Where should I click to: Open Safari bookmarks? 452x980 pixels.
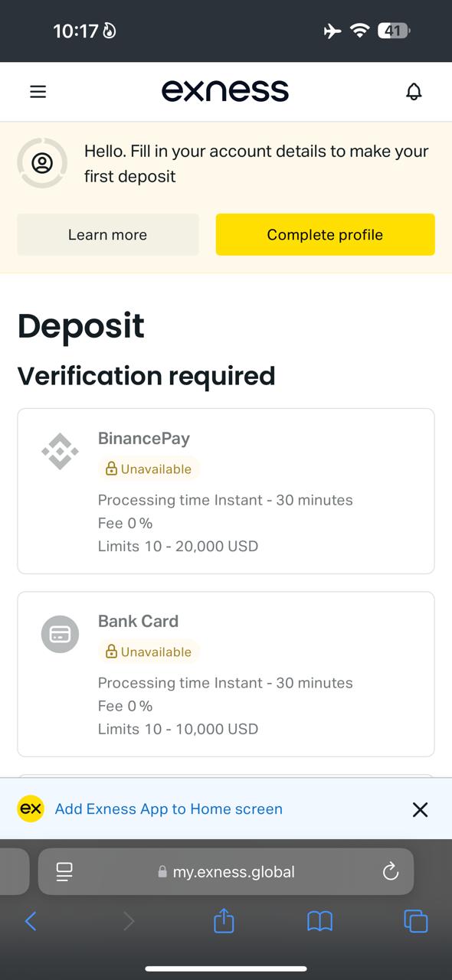[x=319, y=921]
